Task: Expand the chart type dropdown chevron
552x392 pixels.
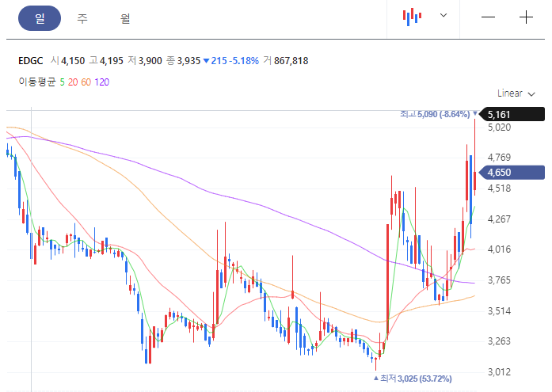Action: pos(444,15)
